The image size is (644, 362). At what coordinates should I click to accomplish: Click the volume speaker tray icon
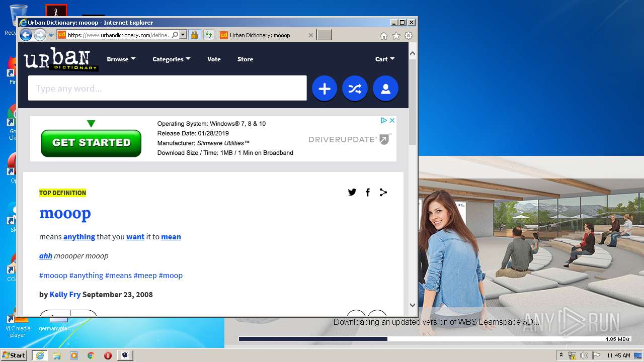click(584, 355)
